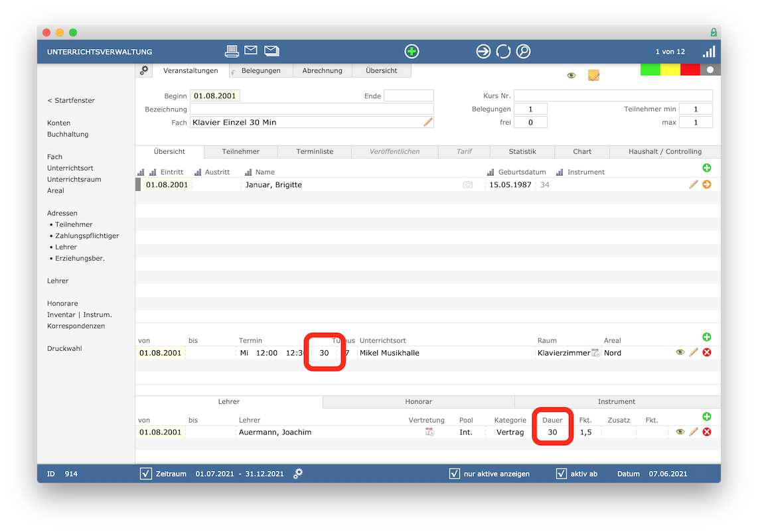Viewport: 758px width, 532px height.
Task: Add participant with green plus above list
Action: point(707,168)
